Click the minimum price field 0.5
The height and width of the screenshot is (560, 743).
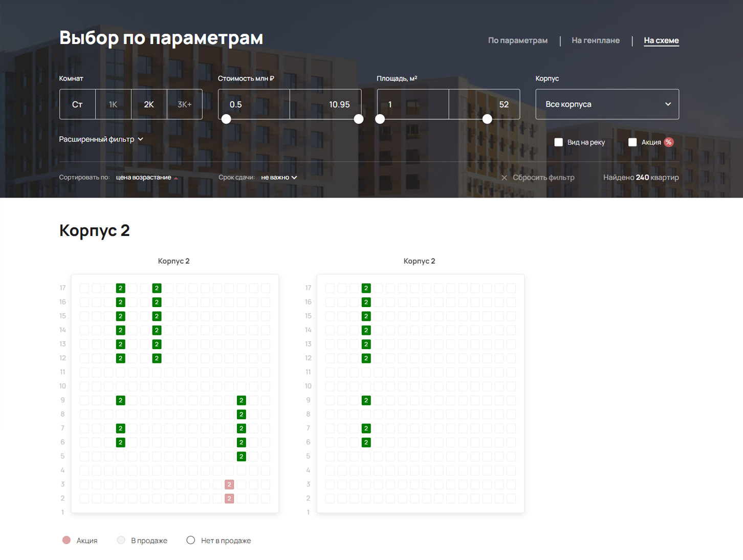pos(254,104)
